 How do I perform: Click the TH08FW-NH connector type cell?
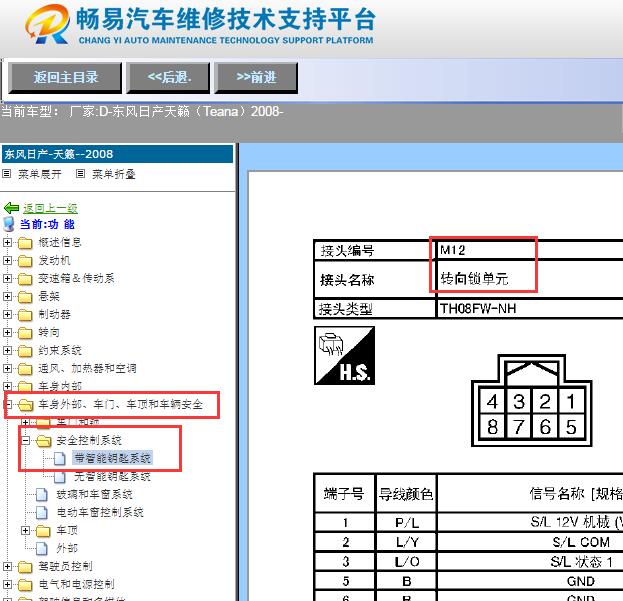tap(529, 308)
